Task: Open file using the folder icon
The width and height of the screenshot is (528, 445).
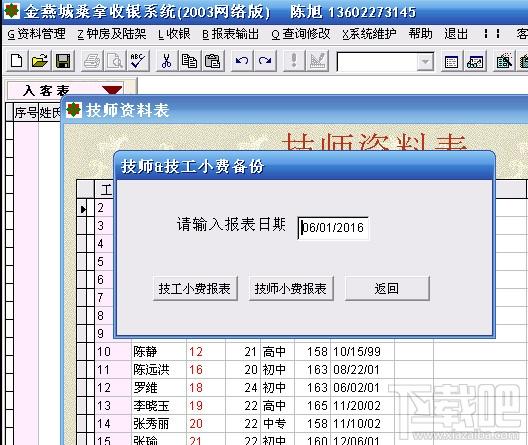Action: (40, 61)
